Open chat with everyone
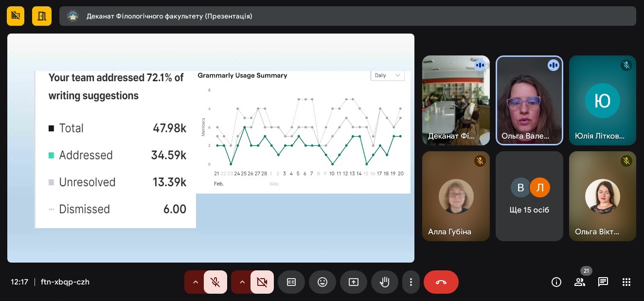Viewport: 644px width, 301px height. coord(603,282)
